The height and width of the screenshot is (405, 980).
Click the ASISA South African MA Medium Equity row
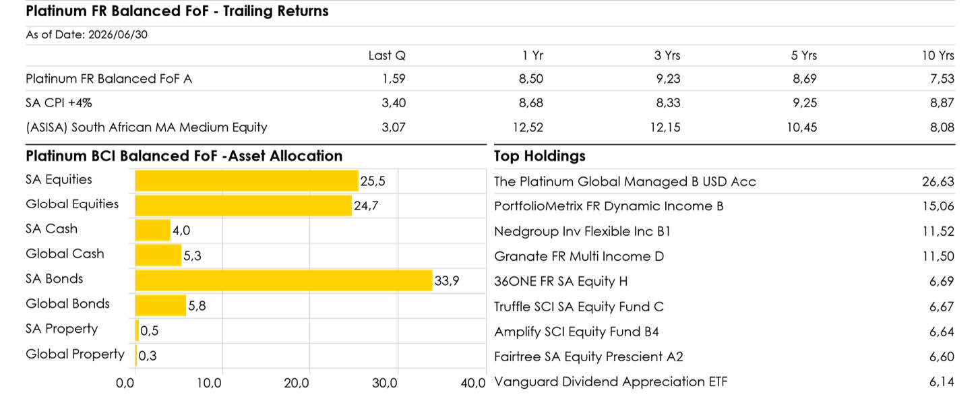coord(490,127)
